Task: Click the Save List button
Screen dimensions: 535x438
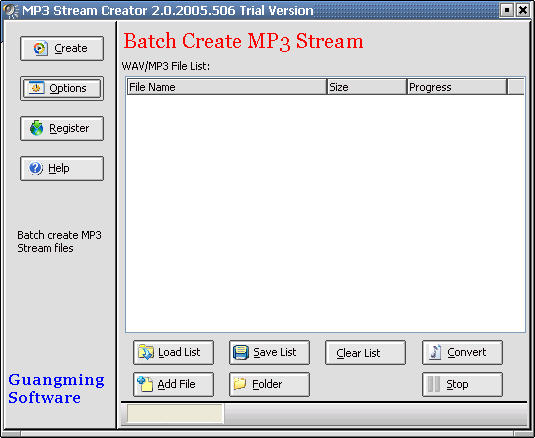Action: click(269, 352)
